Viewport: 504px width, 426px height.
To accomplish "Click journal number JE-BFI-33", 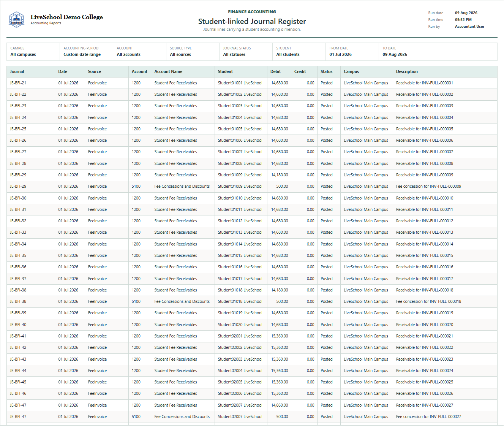I will coord(18,232).
